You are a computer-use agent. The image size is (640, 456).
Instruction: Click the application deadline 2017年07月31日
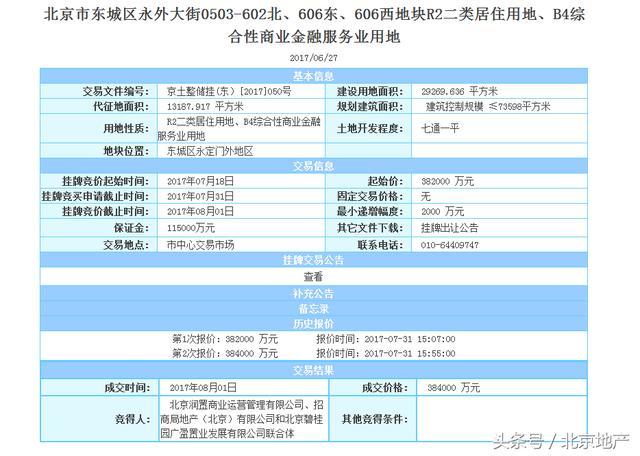point(200,196)
